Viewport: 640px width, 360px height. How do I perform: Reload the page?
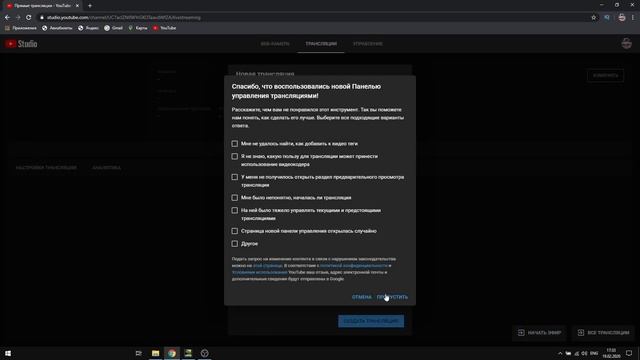(29, 18)
